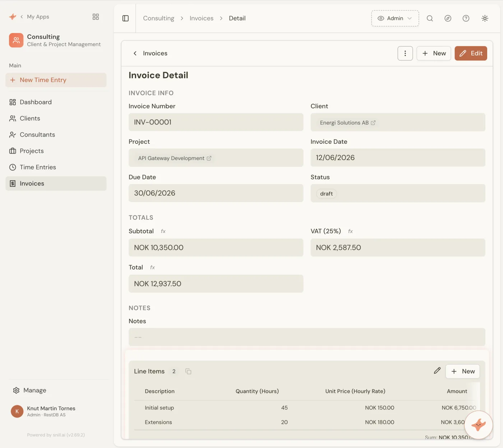Image resolution: width=503 pixels, height=448 pixels.
Task: Click the pencil edit icon for Line Items
Action: [437, 371]
